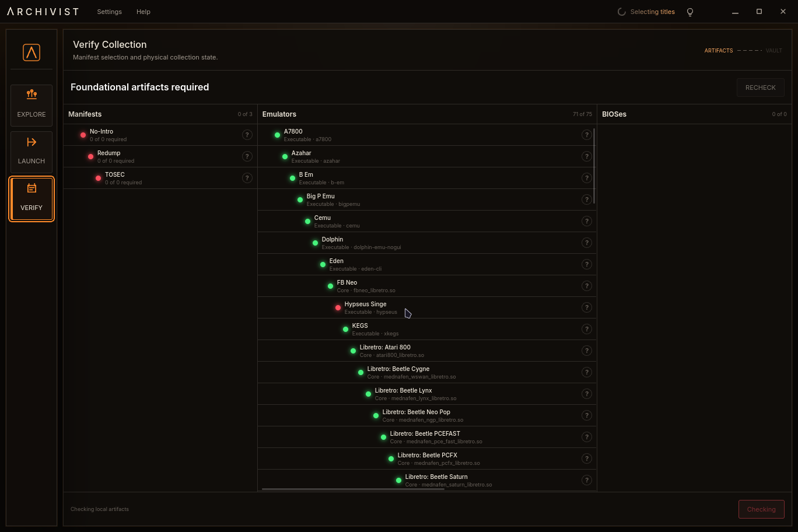Viewport: 798px width, 532px height.
Task: Click the Emulators vertical scrollbar
Action: click(x=594, y=166)
